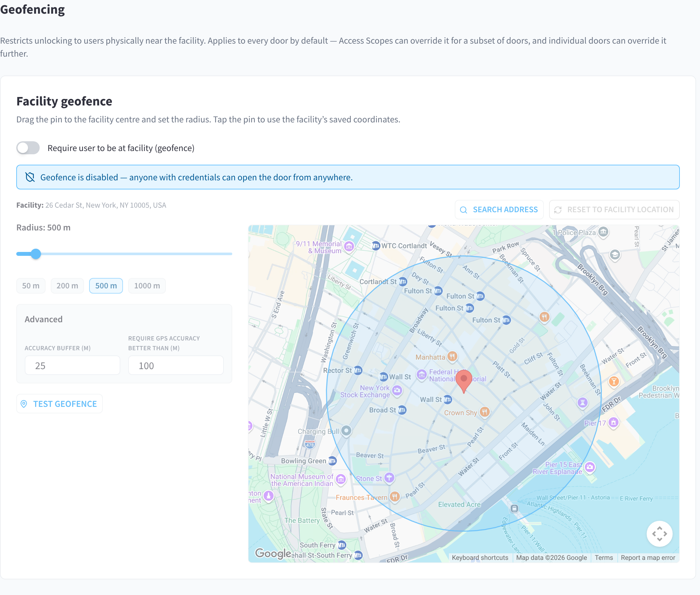This screenshot has width=700, height=595.
Task: Click the Map data ©2026 Google text
Action: click(551, 558)
